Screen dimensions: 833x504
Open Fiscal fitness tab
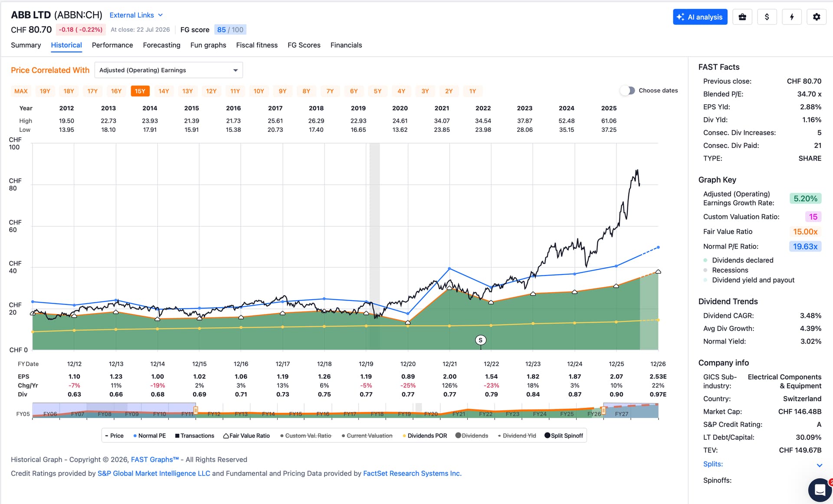[257, 45]
